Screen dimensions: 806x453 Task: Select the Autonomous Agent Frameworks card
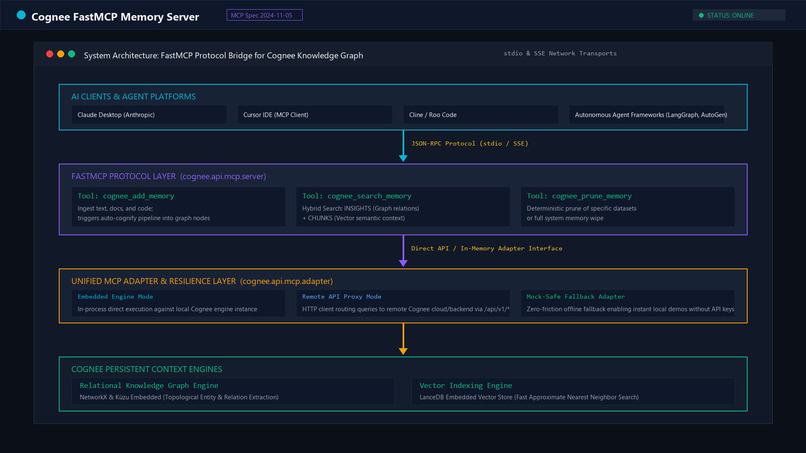coord(647,115)
